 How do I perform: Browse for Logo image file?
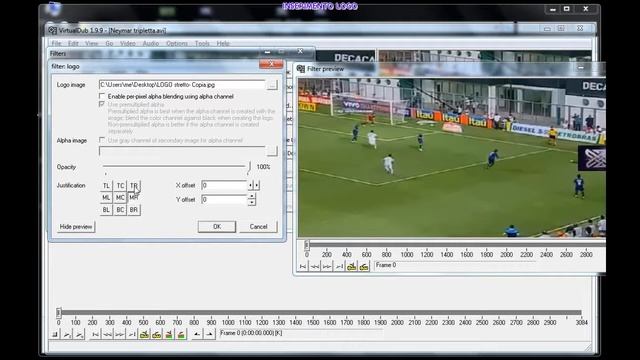coord(272,85)
